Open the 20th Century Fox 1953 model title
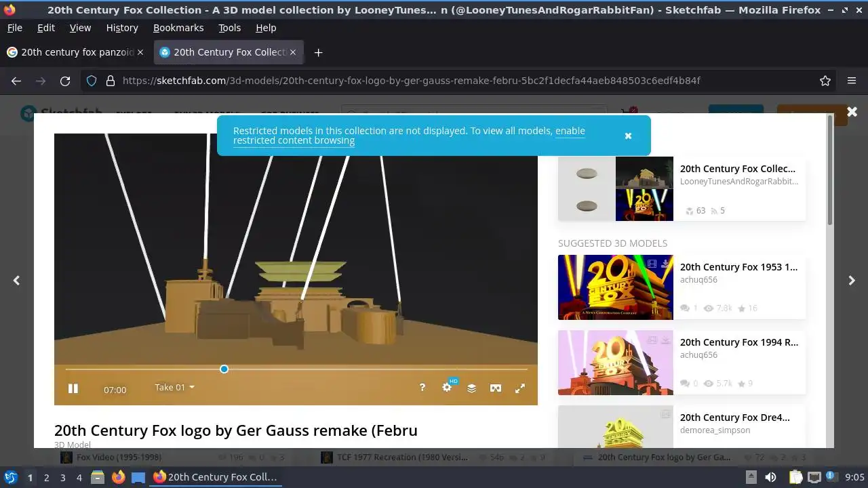The width and height of the screenshot is (868, 488). tap(739, 267)
